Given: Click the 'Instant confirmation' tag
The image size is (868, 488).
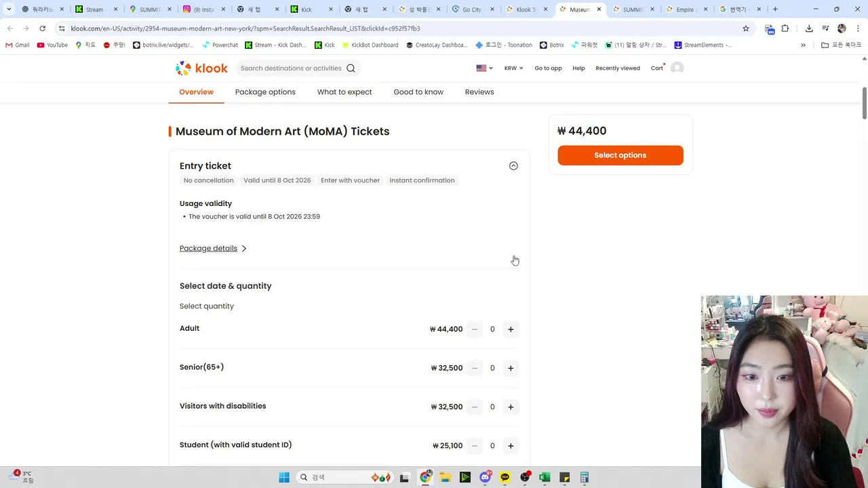Looking at the screenshot, I should tap(422, 180).
